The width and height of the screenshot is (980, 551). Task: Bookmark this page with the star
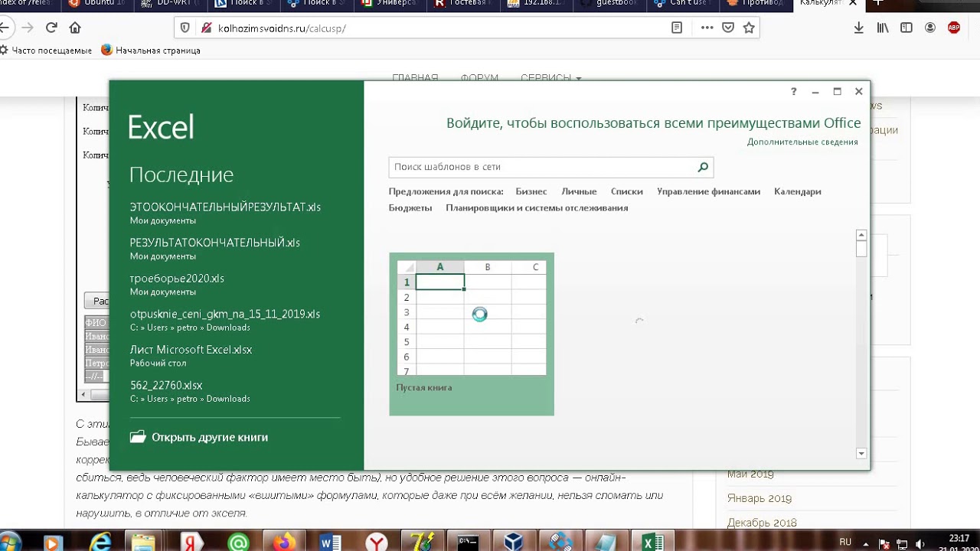749,28
